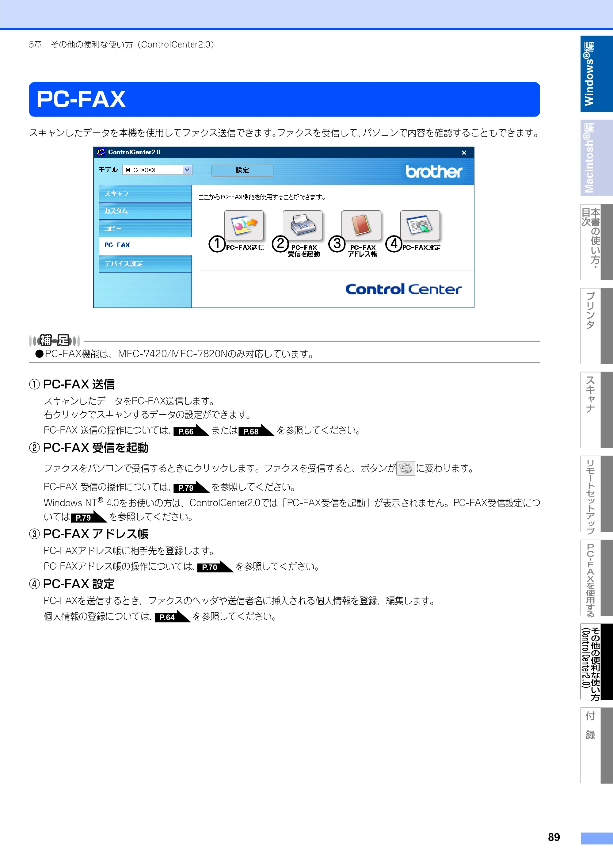Expand the モデル MFC-XXXX dropdown arrow
Screen dimensions: 613x868
coord(187,170)
